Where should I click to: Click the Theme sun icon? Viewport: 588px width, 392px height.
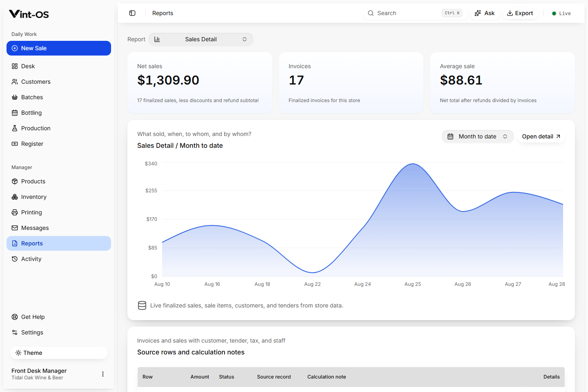point(18,353)
